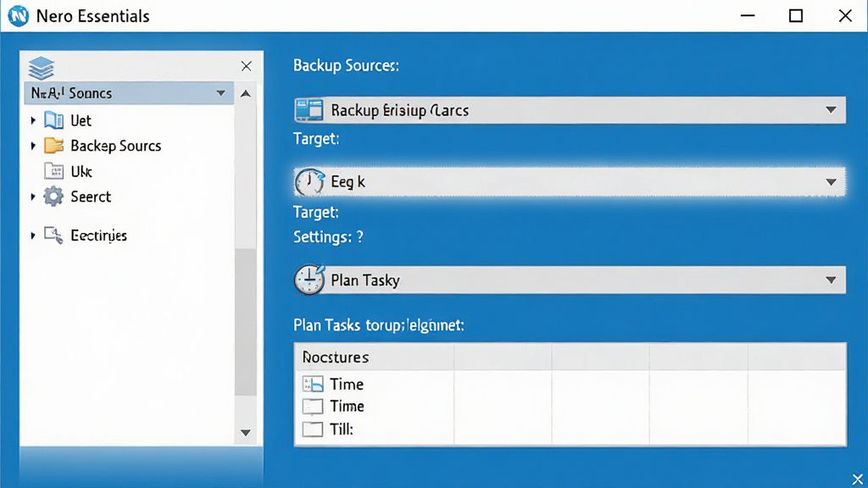Click the gear icon beside Seerct
The image size is (868, 488).
tap(53, 197)
